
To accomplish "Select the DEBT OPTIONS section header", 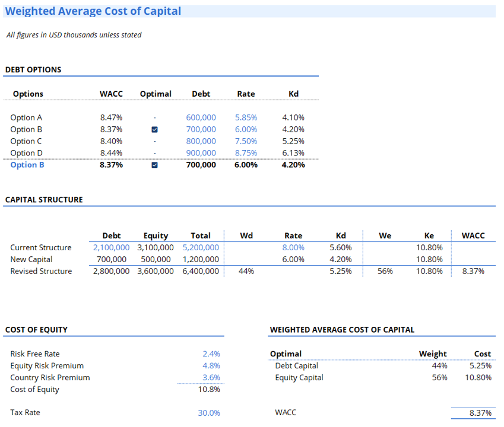I will point(33,69).
